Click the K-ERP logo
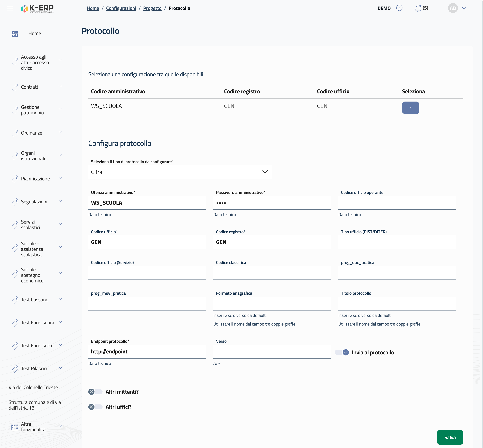Screen dimensions: 483x448 coord(37,9)
